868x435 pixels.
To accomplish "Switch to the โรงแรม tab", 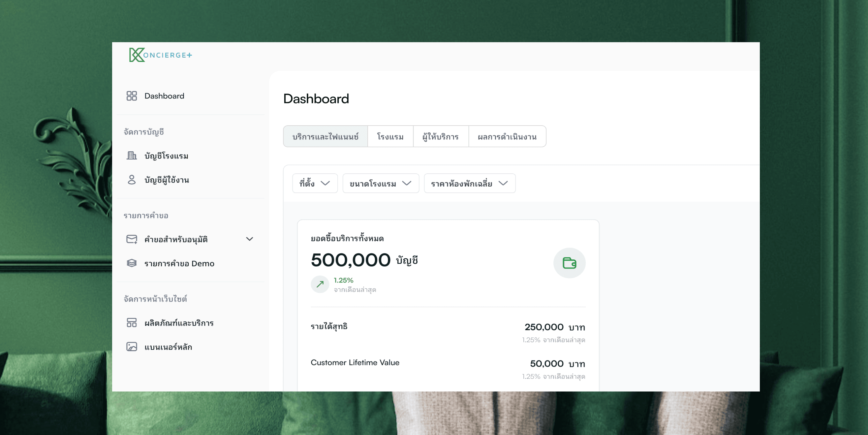I will pos(390,137).
